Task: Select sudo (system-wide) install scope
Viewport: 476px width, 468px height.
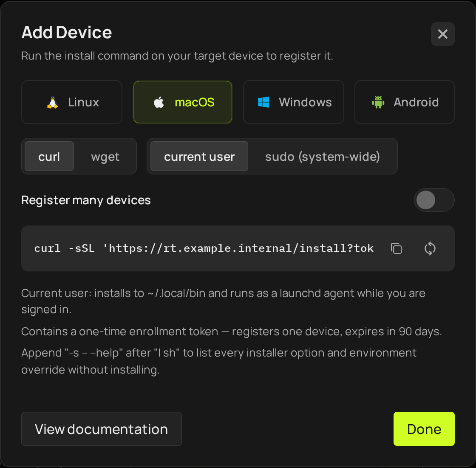Action: tap(323, 157)
